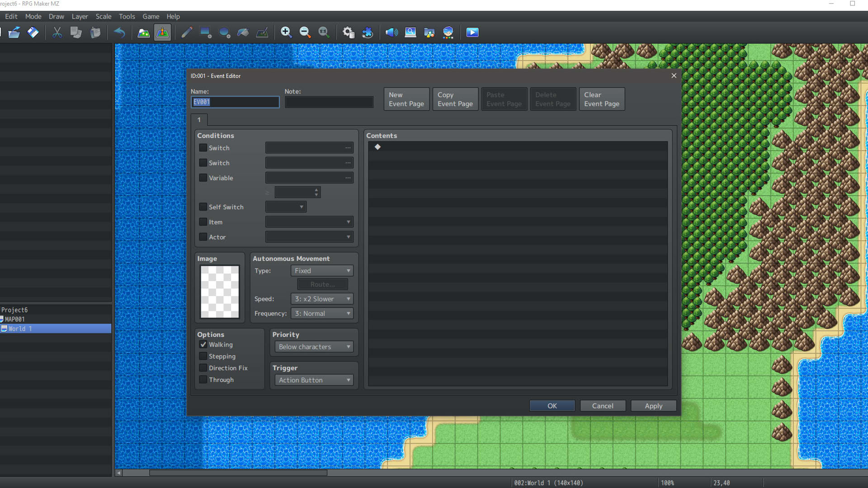Select the Flood Fill tool
868x488 pixels.
(x=243, y=33)
